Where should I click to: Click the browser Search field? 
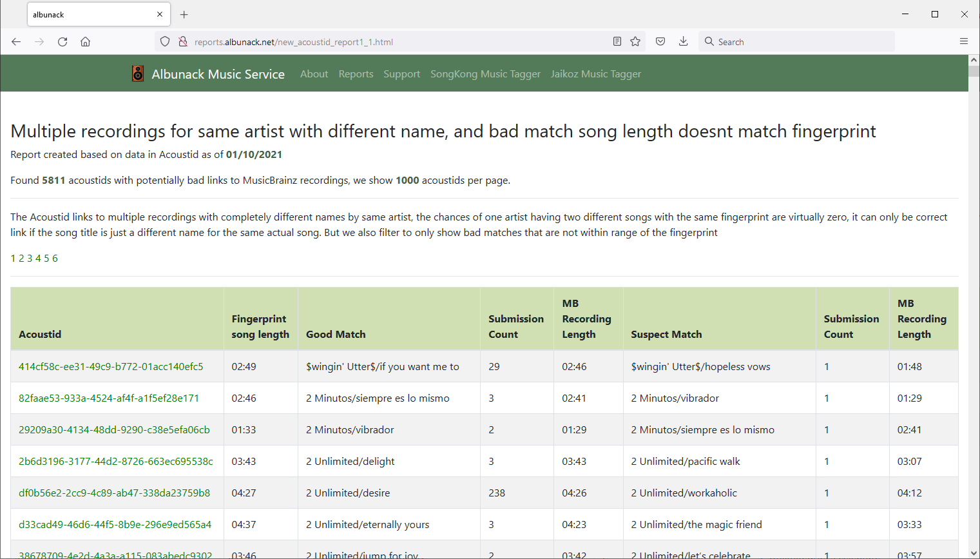pos(796,41)
